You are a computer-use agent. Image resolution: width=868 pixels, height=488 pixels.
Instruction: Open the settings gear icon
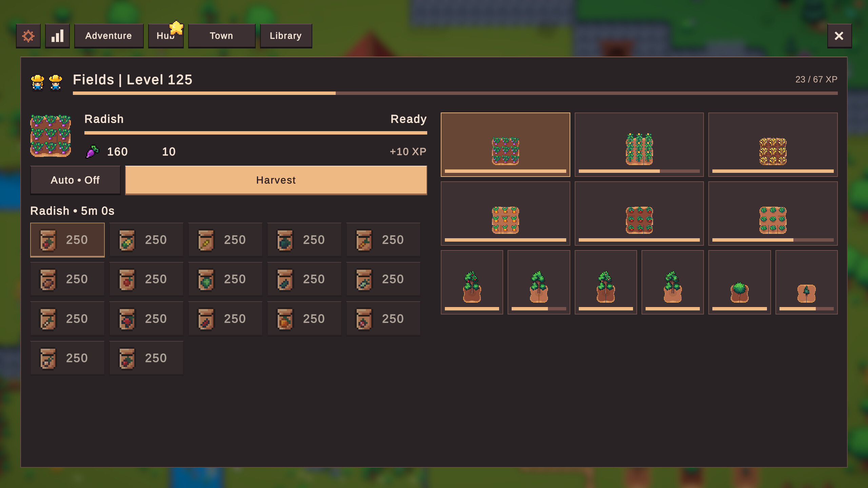28,36
